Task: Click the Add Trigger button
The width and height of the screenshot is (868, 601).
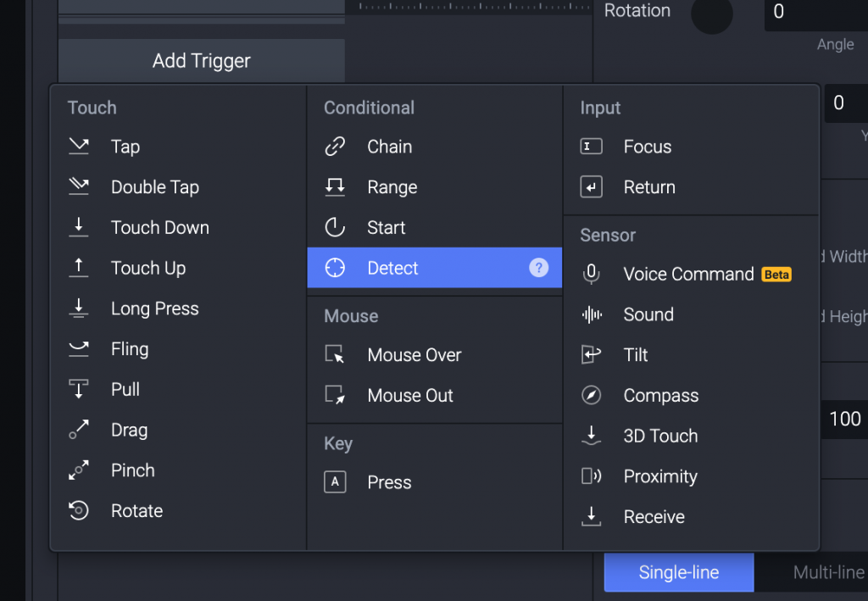Action: pyautogui.click(x=202, y=61)
